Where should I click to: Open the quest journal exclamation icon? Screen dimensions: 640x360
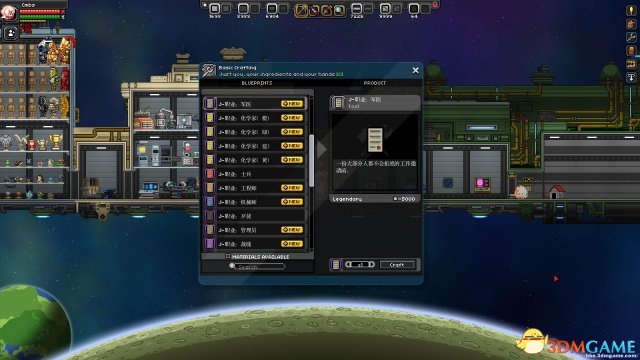(631, 11)
